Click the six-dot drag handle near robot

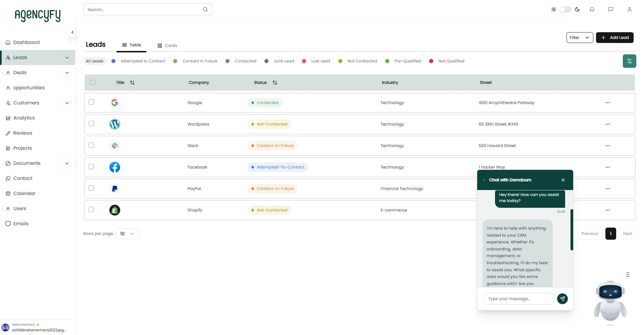pos(628,275)
